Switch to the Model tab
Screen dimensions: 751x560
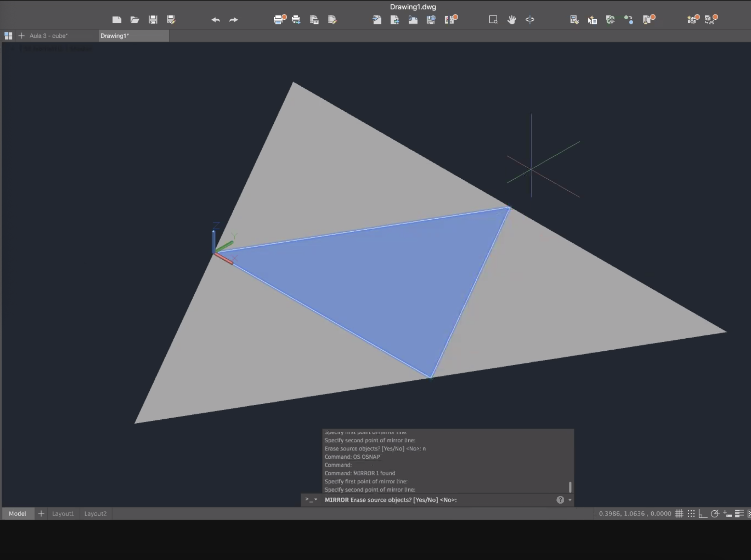pyautogui.click(x=18, y=513)
